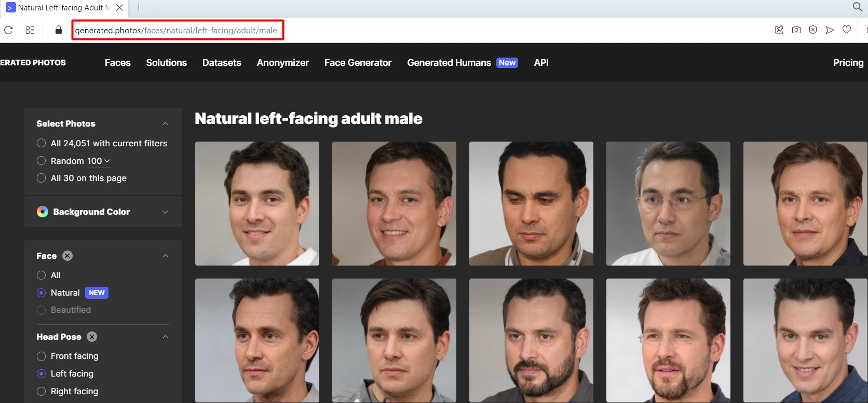Collapse the Select Photos section
Image resolution: width=868 pixels, height=403 pixels.
click(165, 123)
